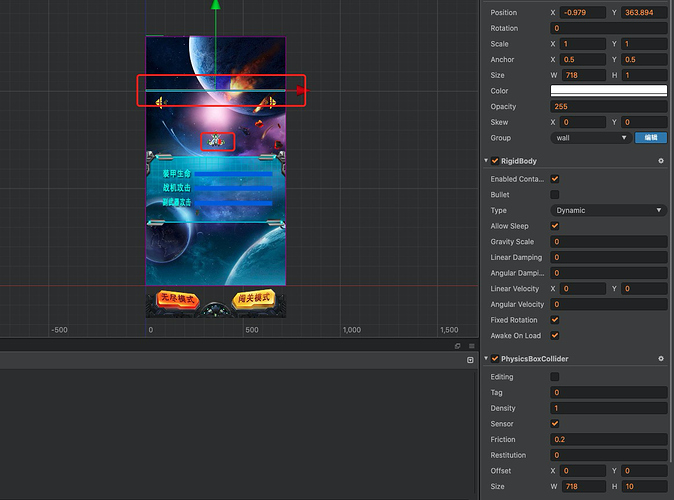Click the Linear Velocity Y field
The width and height of the screenshot is (674, 500).
pyautogui.click(x=644, y=289)
